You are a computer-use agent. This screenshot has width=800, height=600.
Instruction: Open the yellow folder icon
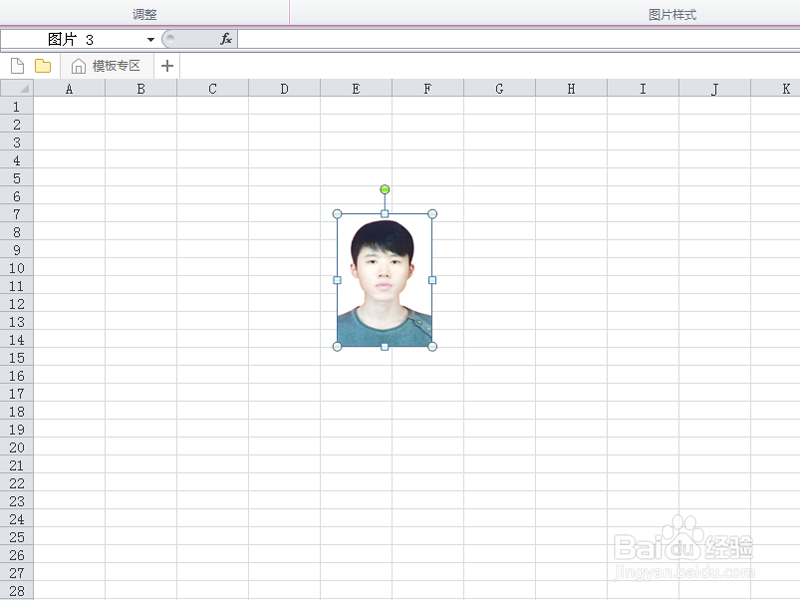43,66
